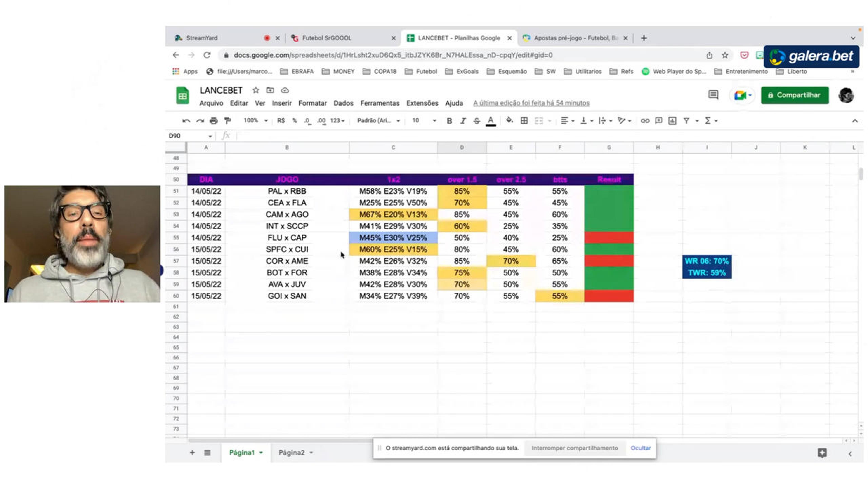This screenshot has width=868, height=488.
Task: Open the font family dropdown
Action: [378, 121]
